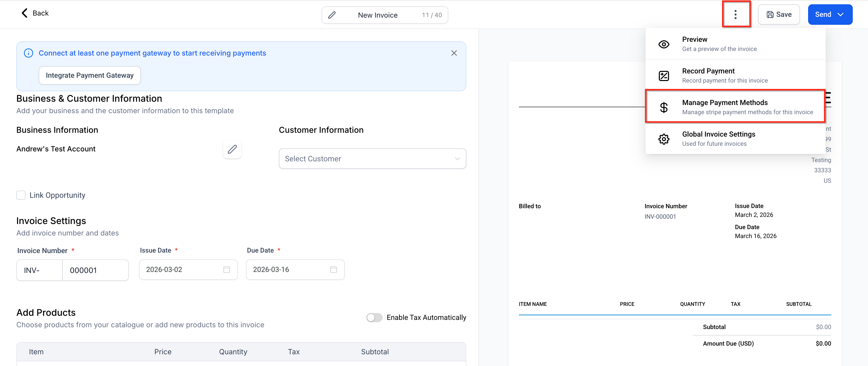The height and width of the screenshot is (366, 868).
Task: Click the back arrow icon
Action: (x=24, y=13)
